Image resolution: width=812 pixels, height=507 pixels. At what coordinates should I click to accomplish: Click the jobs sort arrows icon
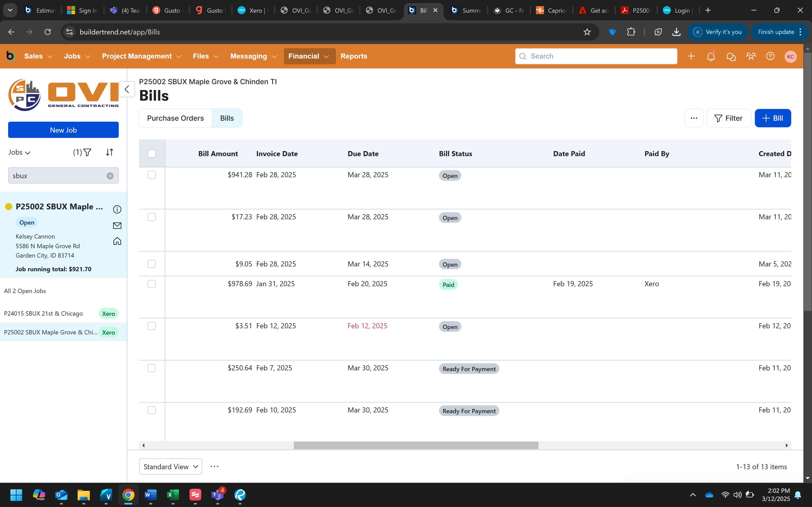pyautogui.click(x=110, y=152)
